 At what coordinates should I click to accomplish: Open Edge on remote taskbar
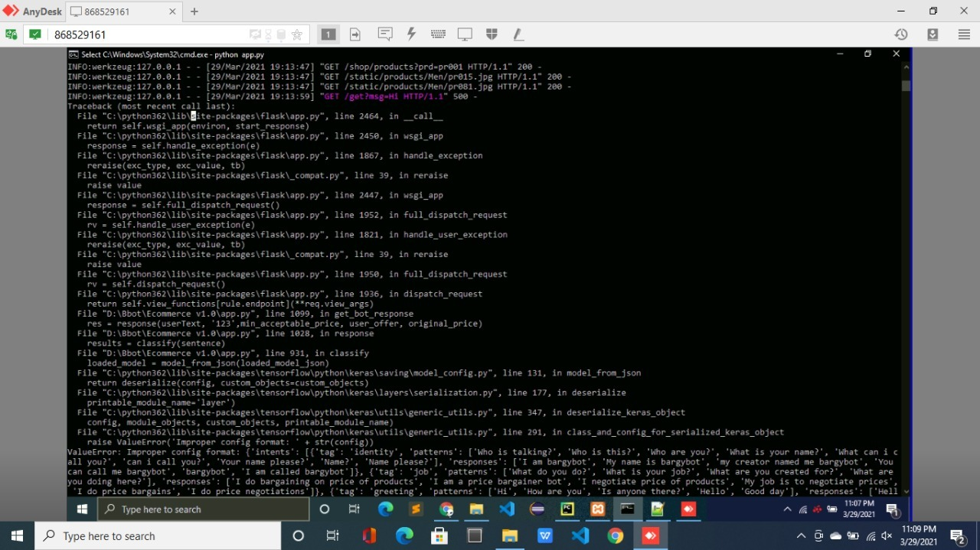[x=385, y=509]
